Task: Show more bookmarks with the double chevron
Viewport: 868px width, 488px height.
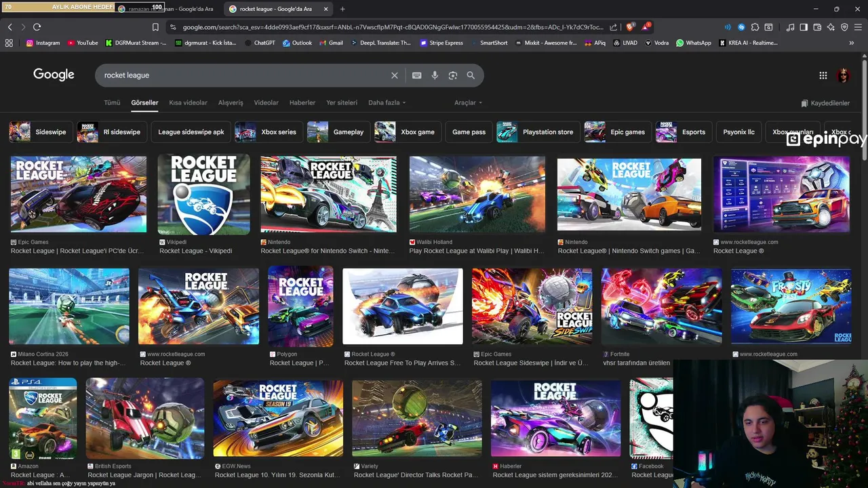Action: (x=852, y=43)
